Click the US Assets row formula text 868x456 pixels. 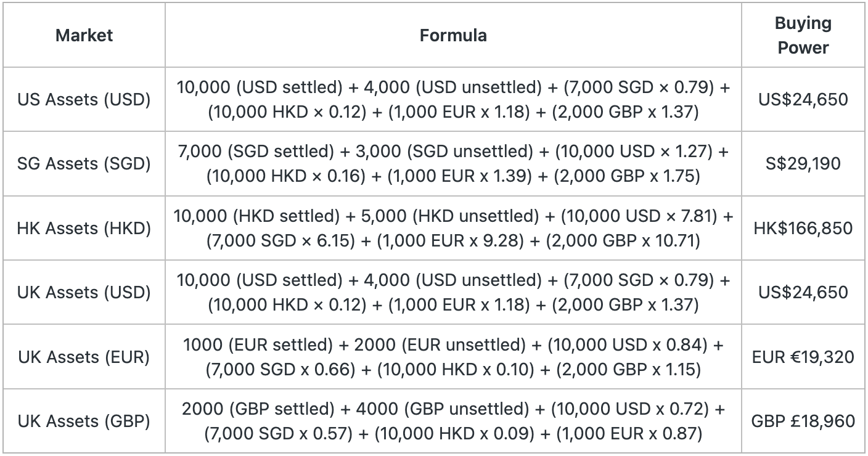[453, 99]
